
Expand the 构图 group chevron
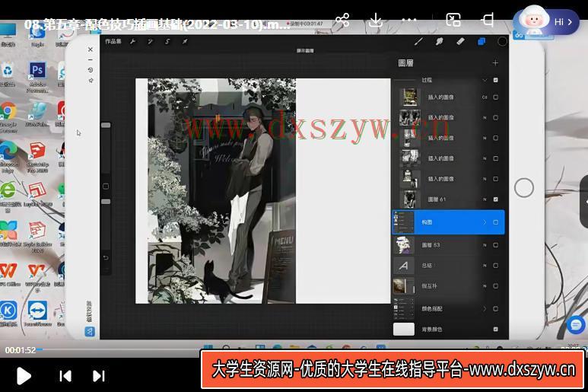tap(485, 222)
